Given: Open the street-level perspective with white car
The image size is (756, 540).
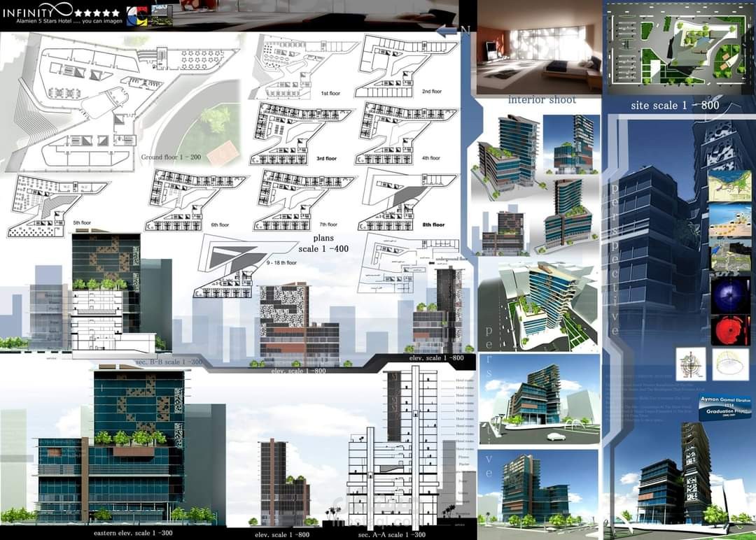Looking at the screenshot, I should click(539, 399).
